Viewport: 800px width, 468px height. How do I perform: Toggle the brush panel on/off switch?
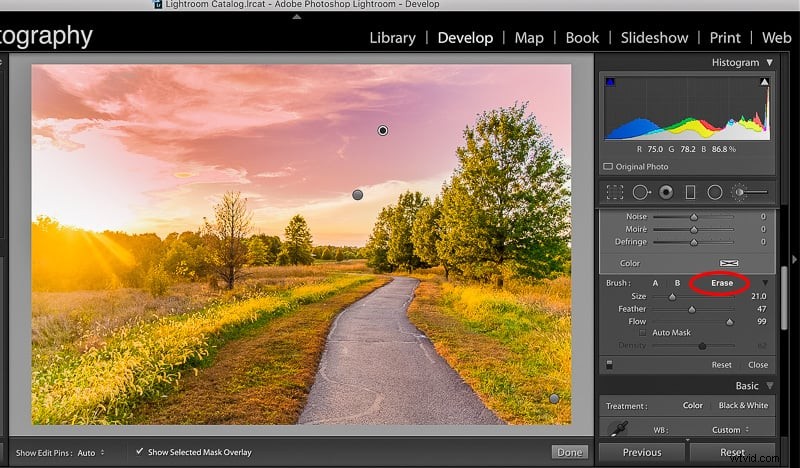(x=609, y=364)
